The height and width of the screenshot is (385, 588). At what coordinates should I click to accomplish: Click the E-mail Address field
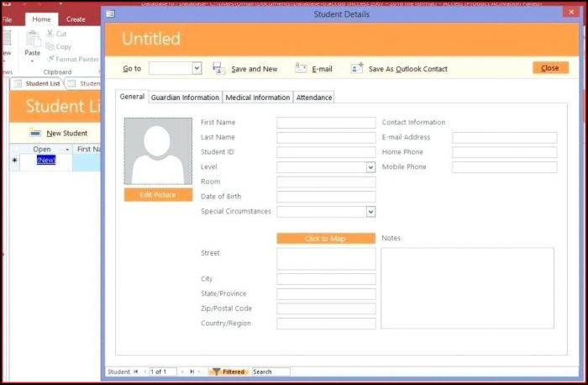tap(504, 137)
